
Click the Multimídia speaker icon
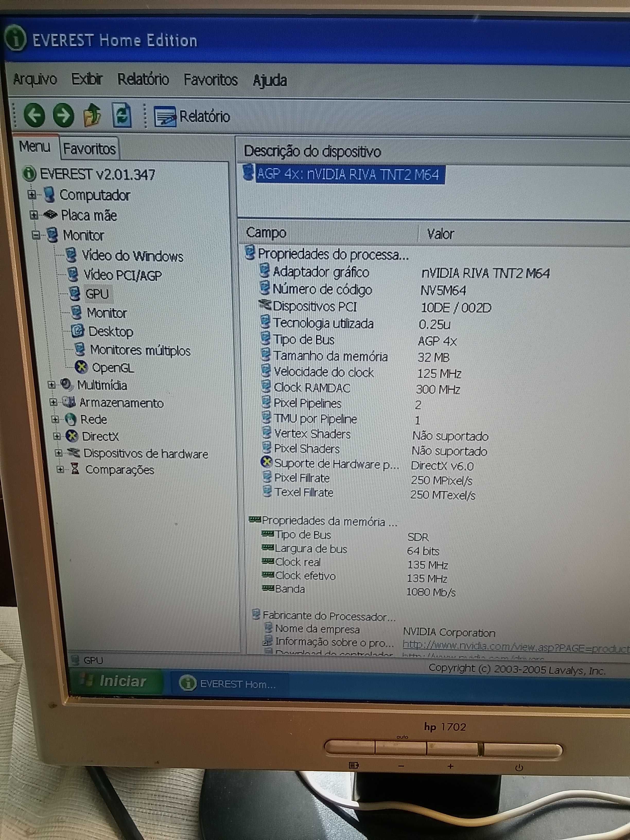point(67,384)
